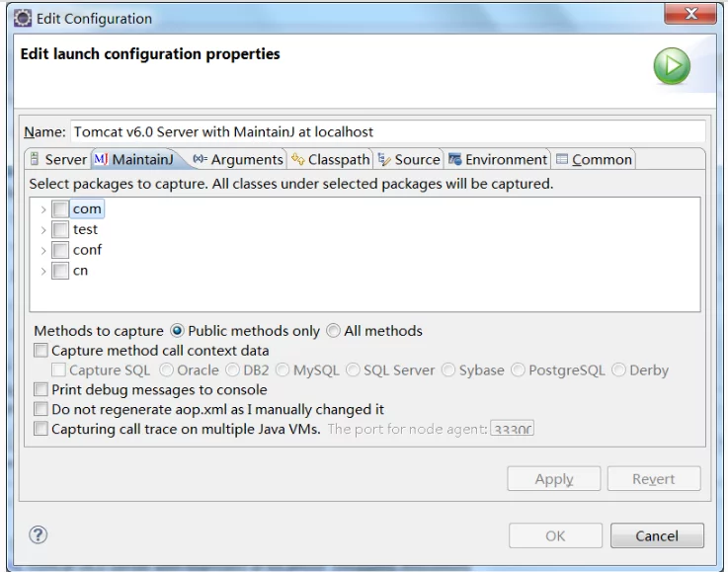Click the Eclipse icon in title bar
Screen dimensions: 728x572
tap(22, 18)
